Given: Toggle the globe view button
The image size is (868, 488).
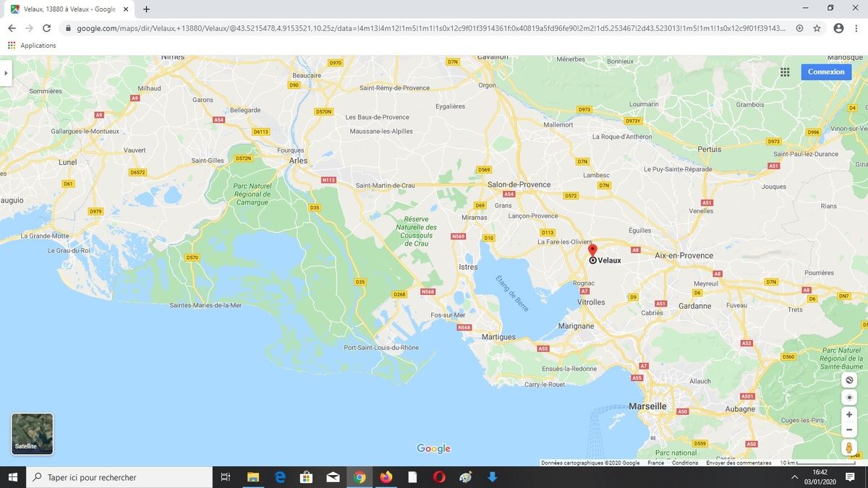Looking at the screenshot, I should (x=849, y=380).
